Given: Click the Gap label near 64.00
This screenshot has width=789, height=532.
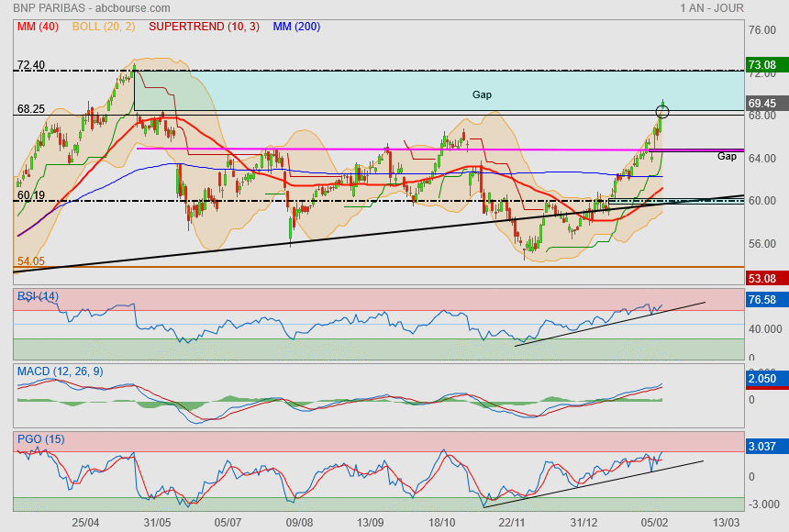Looking at the screenshot, I should click(x=727, y=156).
